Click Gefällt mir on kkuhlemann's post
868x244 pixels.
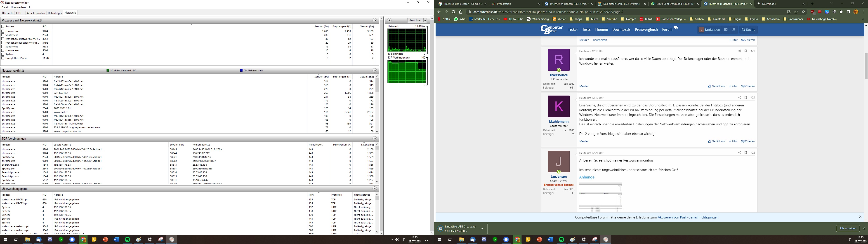click(717, 141)
